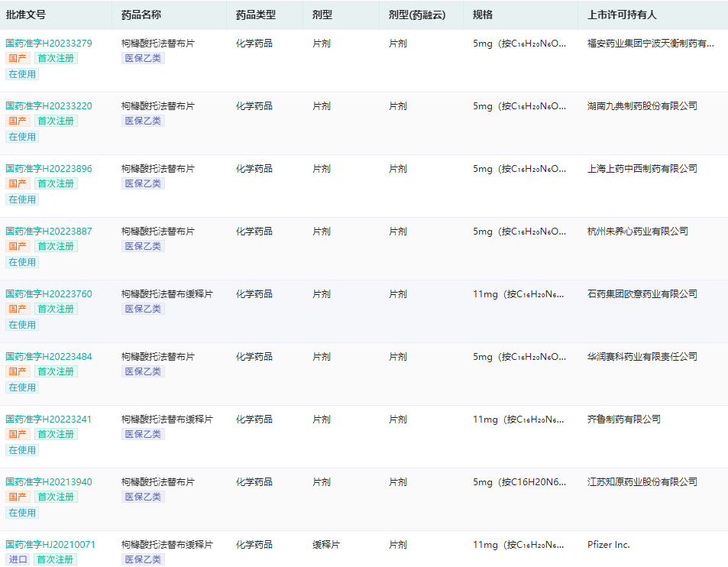
Task: Click the 缓释片 dosage form cell
Action: 326,545
